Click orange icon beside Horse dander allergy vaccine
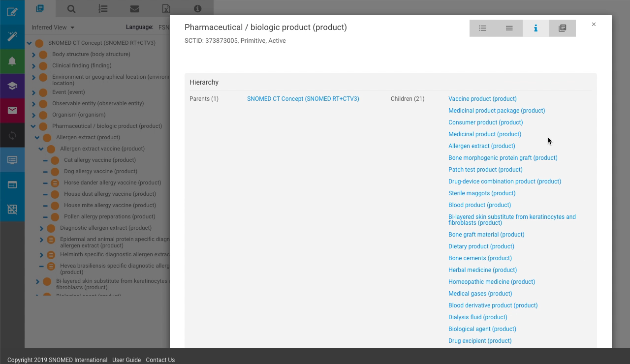The width and height of the screenshot is (630, 364). pyautogui.click(x=55, y=183)
